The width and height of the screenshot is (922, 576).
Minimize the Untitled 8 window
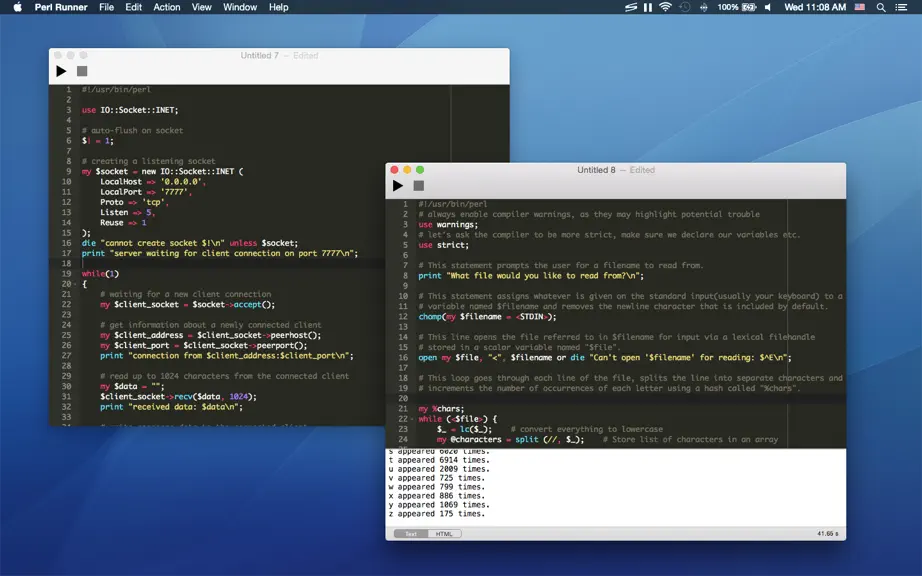click(x=407, y=170)
